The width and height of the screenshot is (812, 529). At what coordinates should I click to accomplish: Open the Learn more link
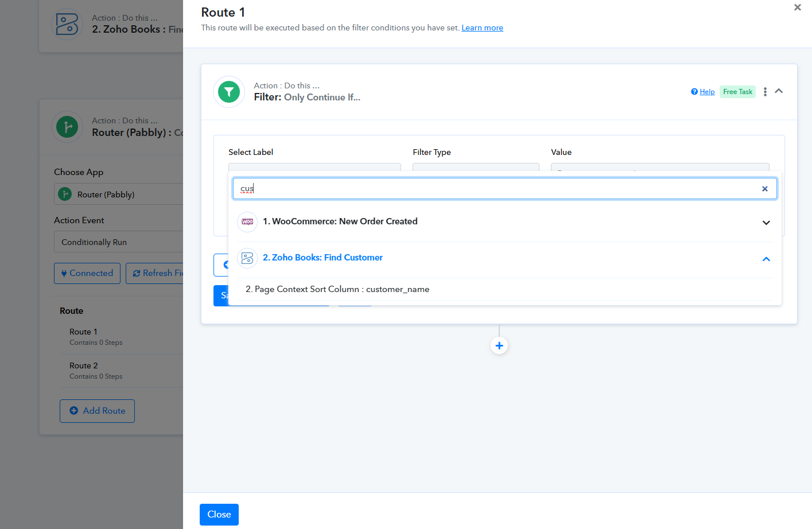click(482, 28)
